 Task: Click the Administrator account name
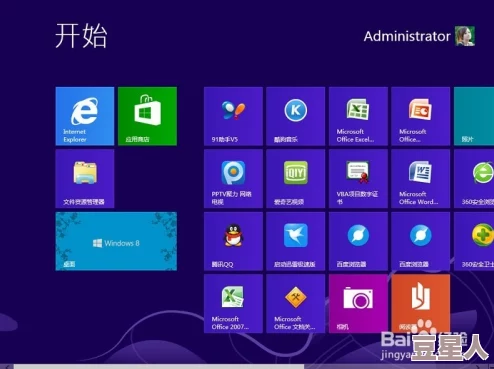pyautogui.click(x=407, y=36)
